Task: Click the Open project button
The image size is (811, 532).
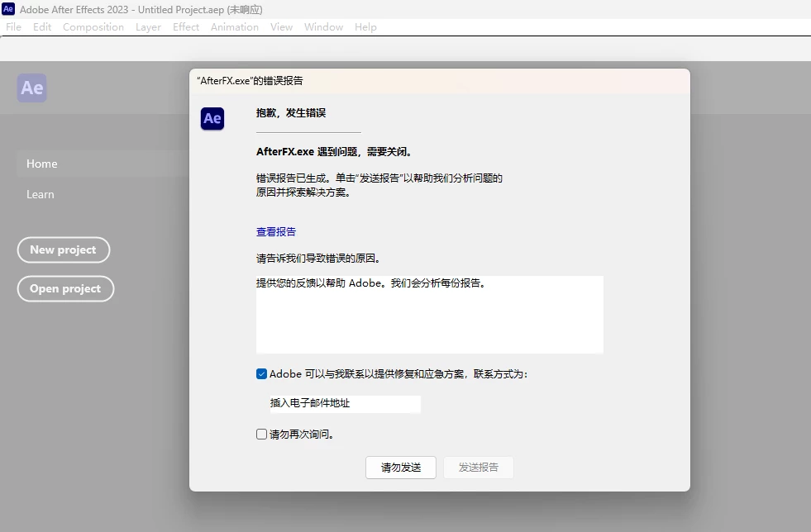Action: coord(65,288)
